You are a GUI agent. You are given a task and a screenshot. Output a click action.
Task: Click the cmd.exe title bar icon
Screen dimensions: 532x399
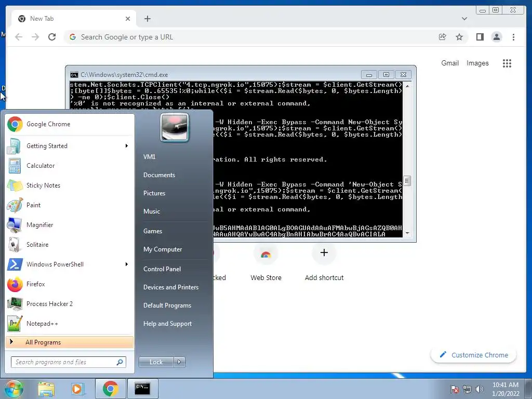[74, 75]
